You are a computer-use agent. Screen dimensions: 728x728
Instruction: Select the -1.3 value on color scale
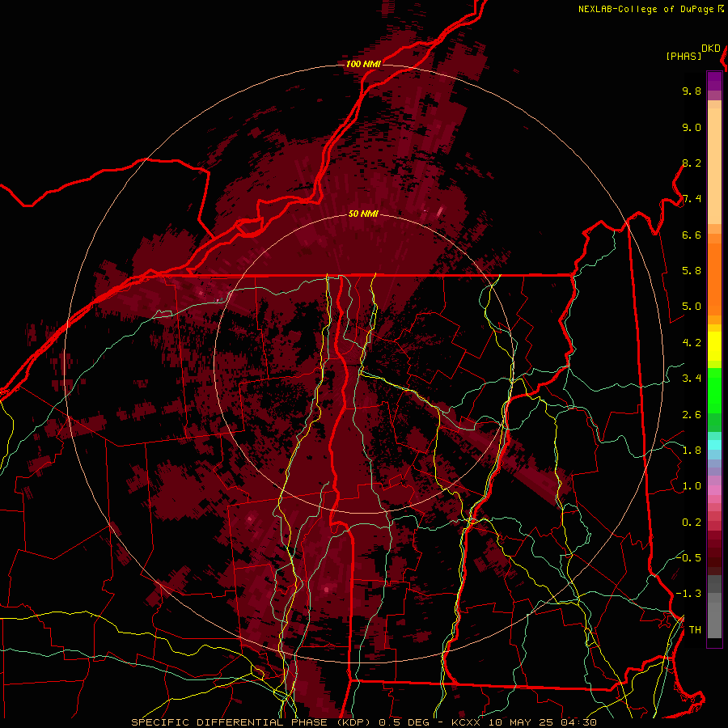[688, 594]
